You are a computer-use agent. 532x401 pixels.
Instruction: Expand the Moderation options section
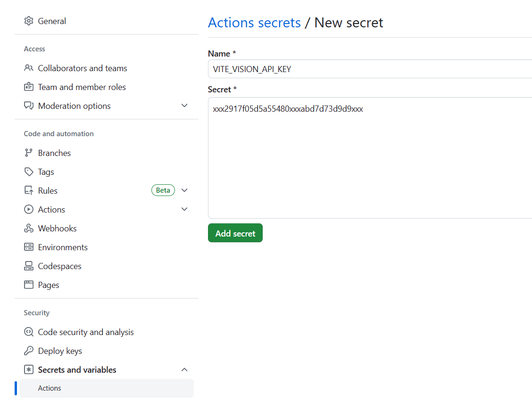tap(184, 106)
